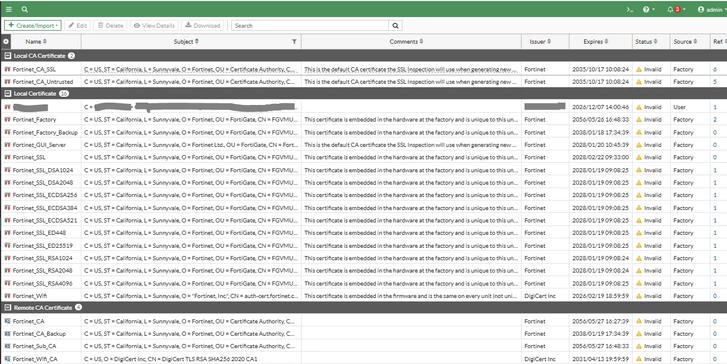Select the Fortinet_Factory_Backup certificate name
727x364 pixels.
[x=45, y=132]
